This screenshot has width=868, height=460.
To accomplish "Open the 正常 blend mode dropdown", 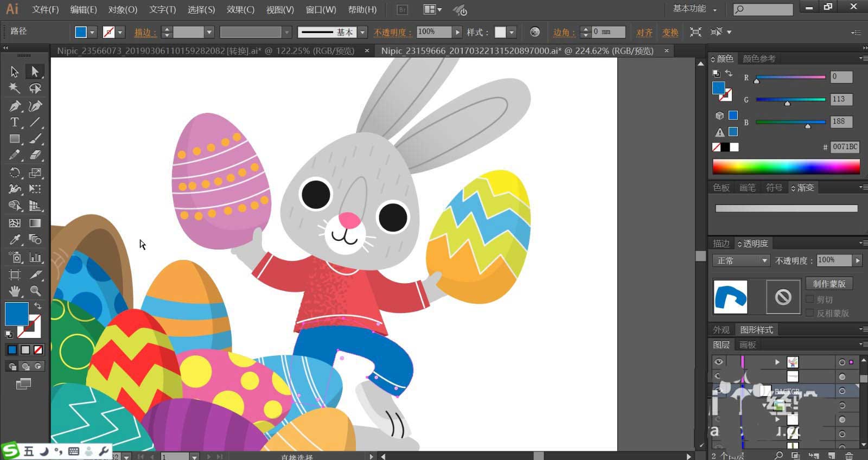I will (741, 261).
